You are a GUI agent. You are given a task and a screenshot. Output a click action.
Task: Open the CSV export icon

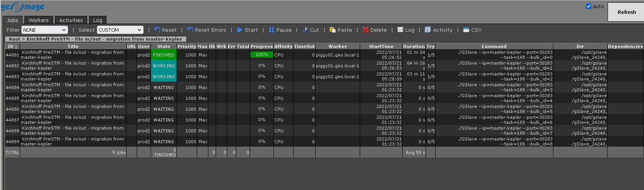coord(466,30)
